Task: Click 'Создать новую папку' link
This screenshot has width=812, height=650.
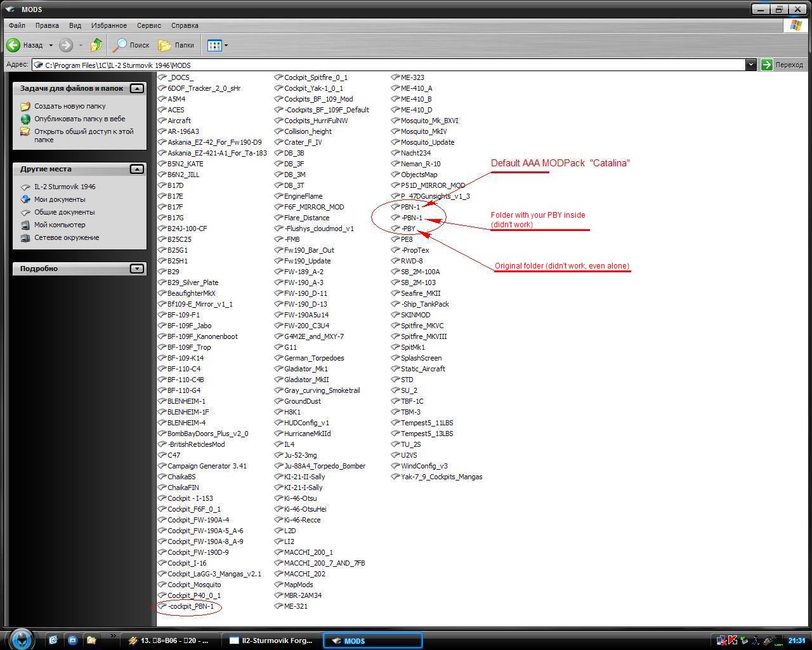Action: tap(70, 106)
